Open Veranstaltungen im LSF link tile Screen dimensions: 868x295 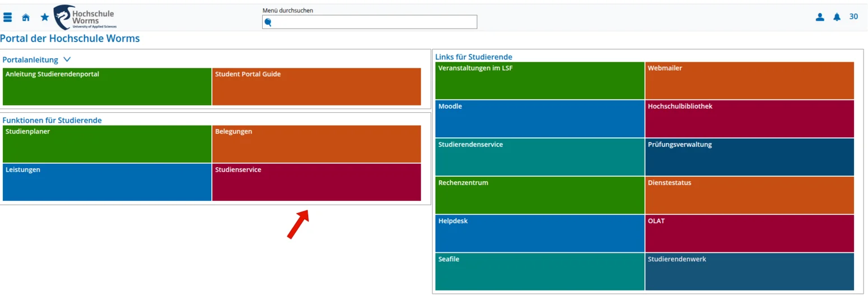point(540,80)
